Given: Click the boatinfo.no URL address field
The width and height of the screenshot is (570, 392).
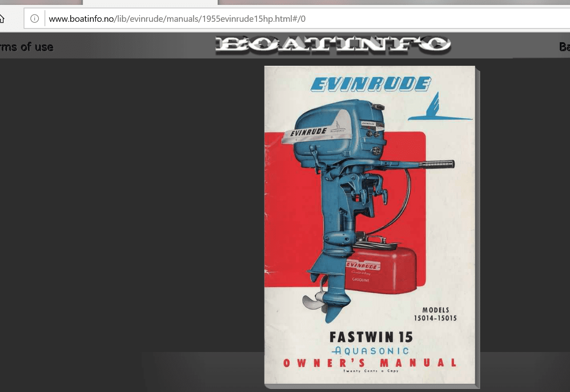Looking at the screenshot, I should tap(297, 19).
